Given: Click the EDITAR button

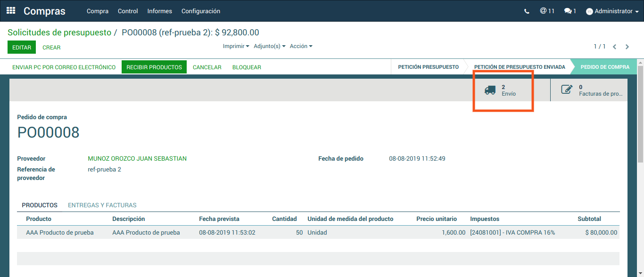Looking at the screenshot, I should click(x=22, y=48).
